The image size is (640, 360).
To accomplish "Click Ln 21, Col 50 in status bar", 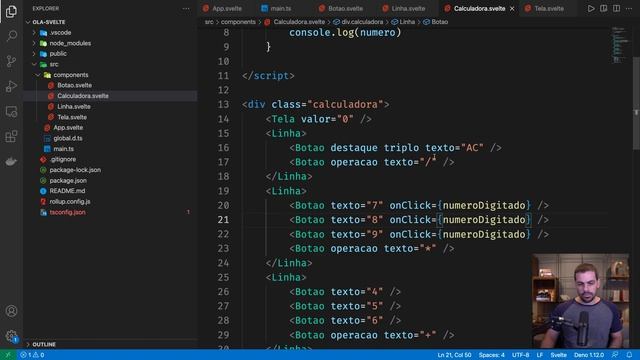I will tap(454, 355).
